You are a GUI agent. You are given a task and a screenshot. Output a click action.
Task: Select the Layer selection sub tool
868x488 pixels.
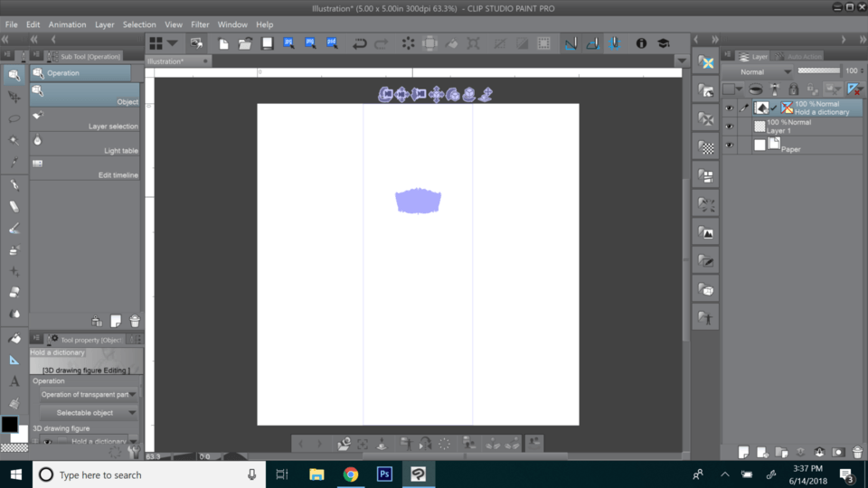85,120
